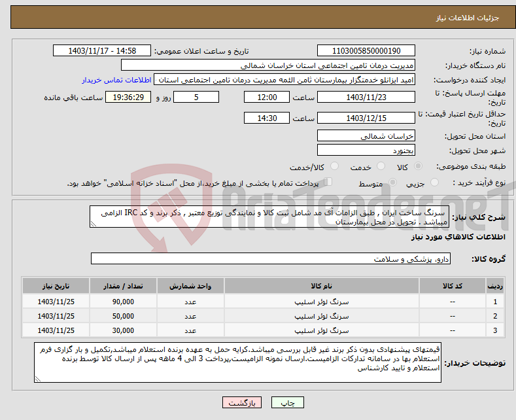Click the resize handle of buyer notes box
516x420 pixels.
pyautogui.click(x=38, y=379)
